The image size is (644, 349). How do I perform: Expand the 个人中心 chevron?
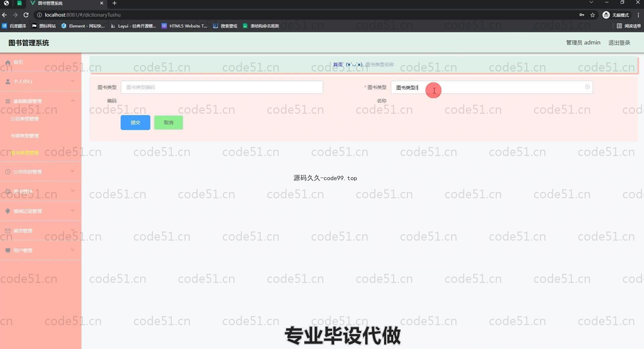(73, 81)
